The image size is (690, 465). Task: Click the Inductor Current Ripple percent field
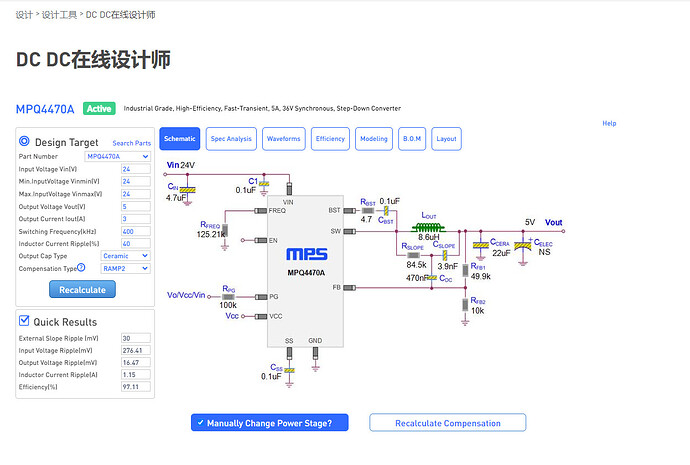point(136,243)
